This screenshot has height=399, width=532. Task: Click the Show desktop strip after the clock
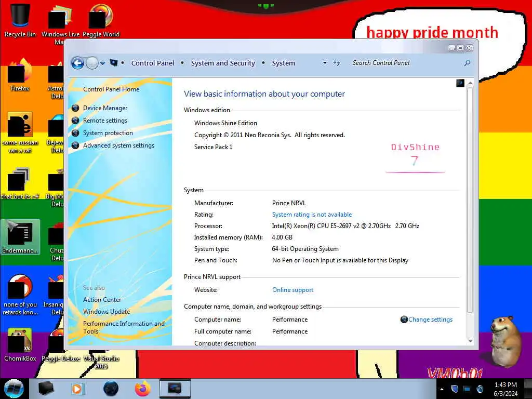point(528,389)
